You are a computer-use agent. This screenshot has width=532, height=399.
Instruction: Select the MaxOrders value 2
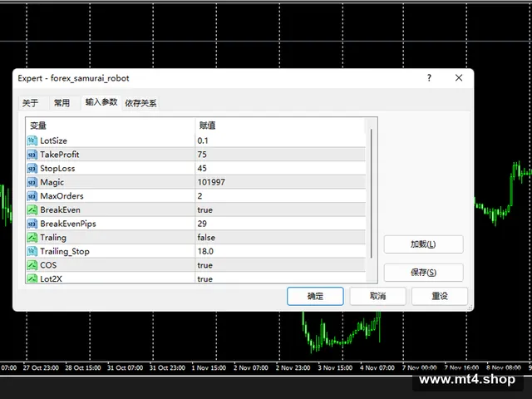coord(199,196)
